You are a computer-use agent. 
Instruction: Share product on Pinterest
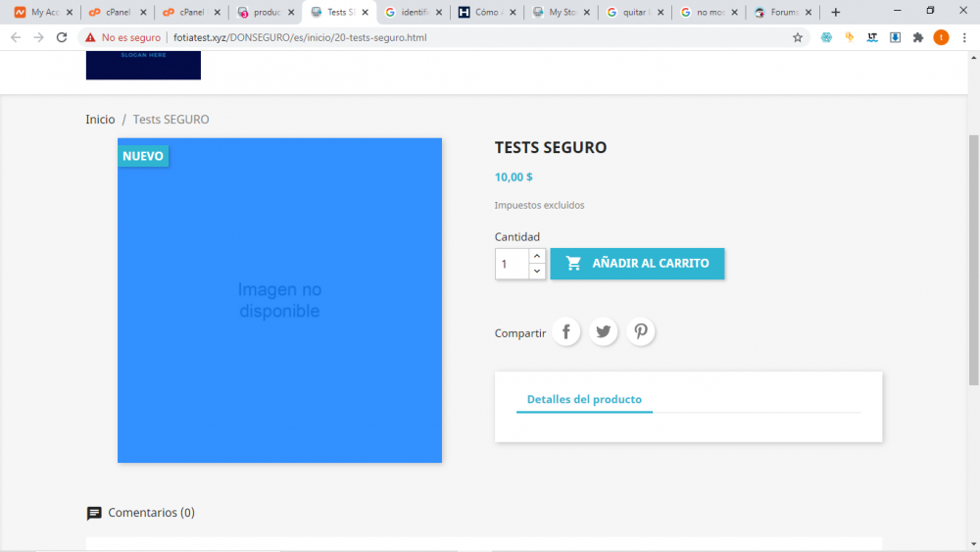(x=641, y=331)
